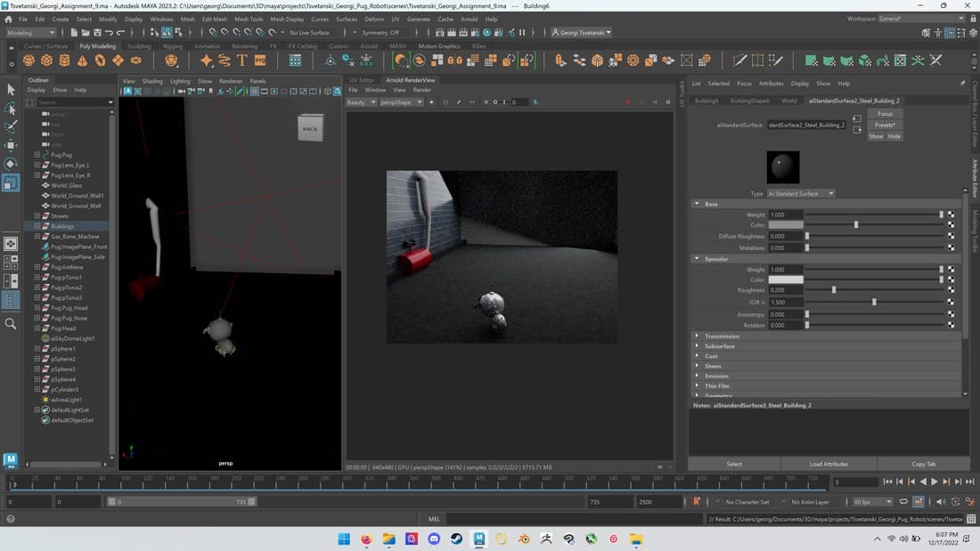Click the Load Attributes button
Viewport: 980px width, 551px height.
click(829, 464)
